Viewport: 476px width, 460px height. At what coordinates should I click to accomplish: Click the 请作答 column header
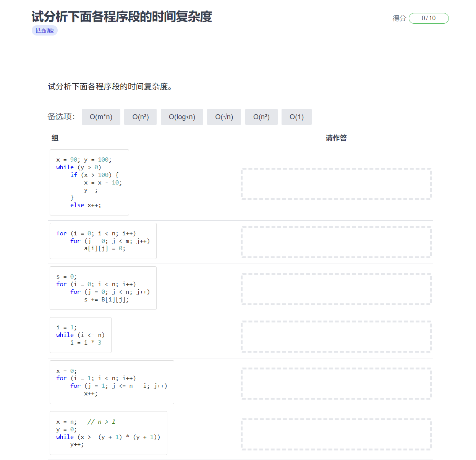[x=336, y=138]
